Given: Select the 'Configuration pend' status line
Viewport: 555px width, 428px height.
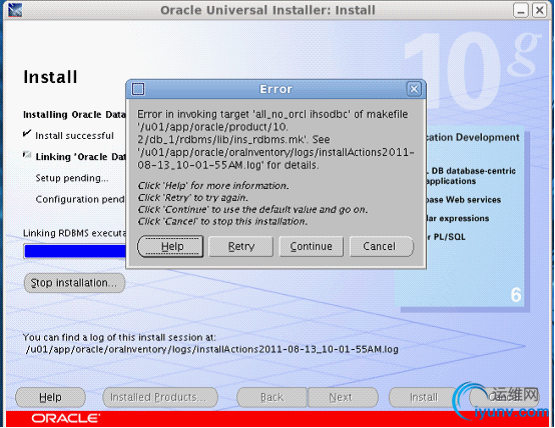Looking at the screenshot, I should coord(80,199).
